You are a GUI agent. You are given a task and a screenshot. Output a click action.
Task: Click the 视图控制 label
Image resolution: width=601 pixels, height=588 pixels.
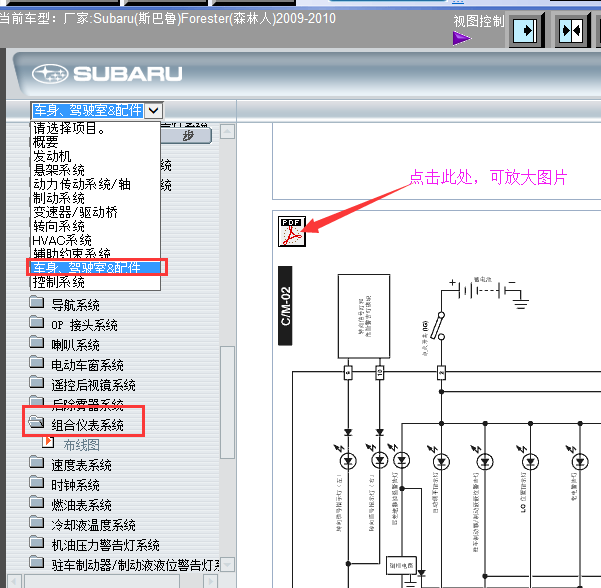pyautogui.click(x=479, y=21)
